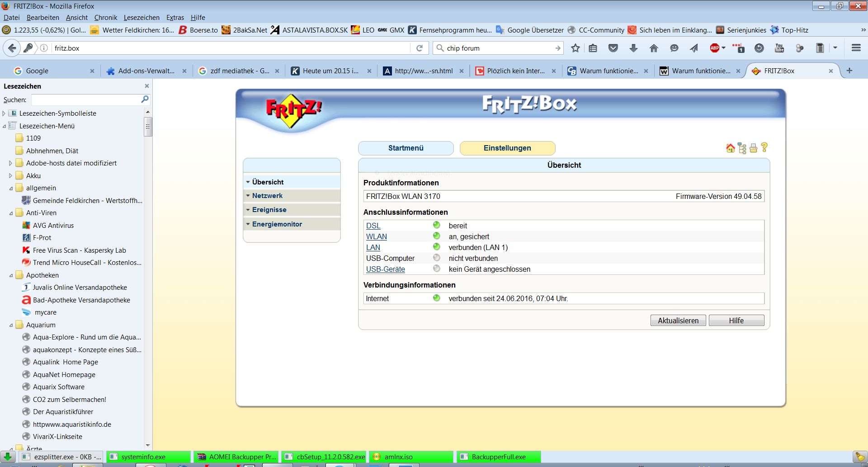Click the FRITZ!Box home icon

coord(730,148)
